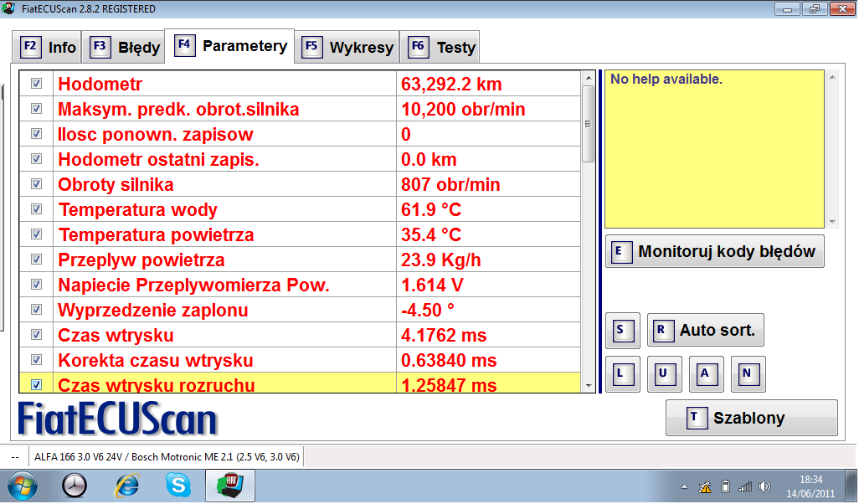Select Obroty silnika row label
Viewport: 859px width, 504px height.
pyautogui.click(x=116, y=185)
